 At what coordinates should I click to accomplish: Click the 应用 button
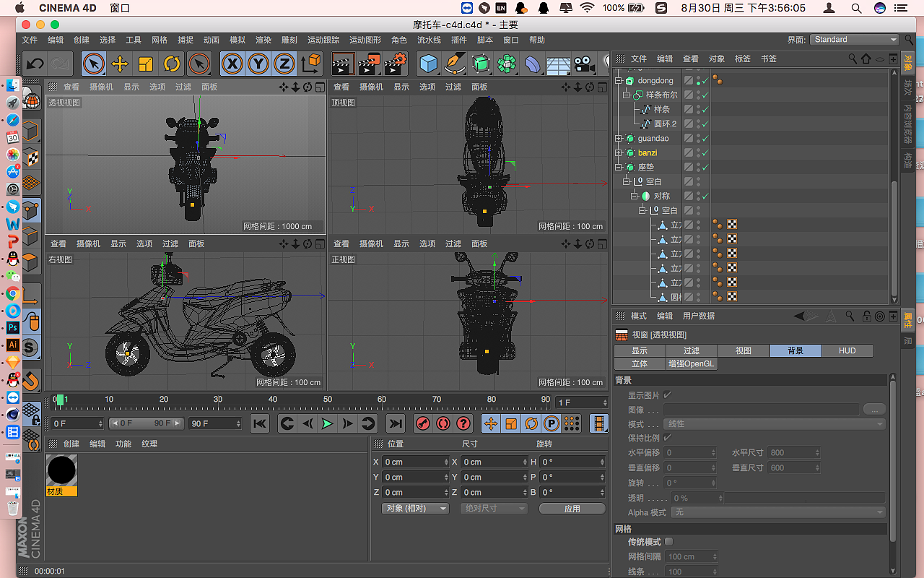click(x=572, y=509)
